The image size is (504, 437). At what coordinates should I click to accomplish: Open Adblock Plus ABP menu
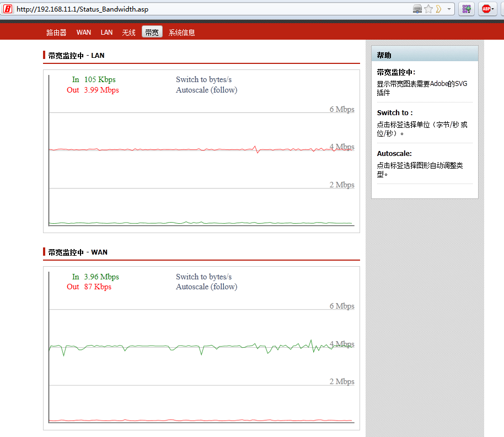[x=487, y=9]
